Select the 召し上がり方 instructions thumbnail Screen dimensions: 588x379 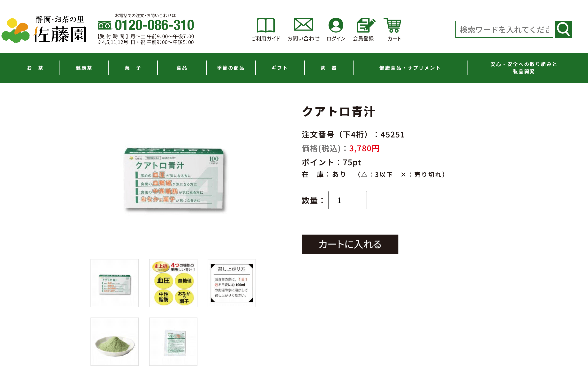pyautogui.click(x=232, y=283)
